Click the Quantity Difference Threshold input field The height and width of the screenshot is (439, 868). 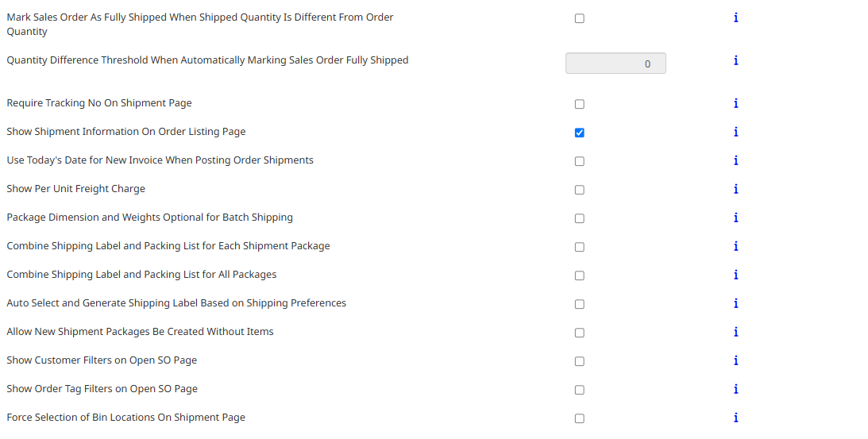coord(615,63)
